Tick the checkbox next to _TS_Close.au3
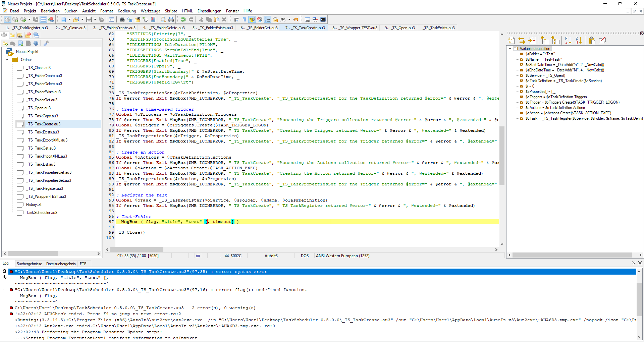The image size is (644, 342). click(20, 68)
